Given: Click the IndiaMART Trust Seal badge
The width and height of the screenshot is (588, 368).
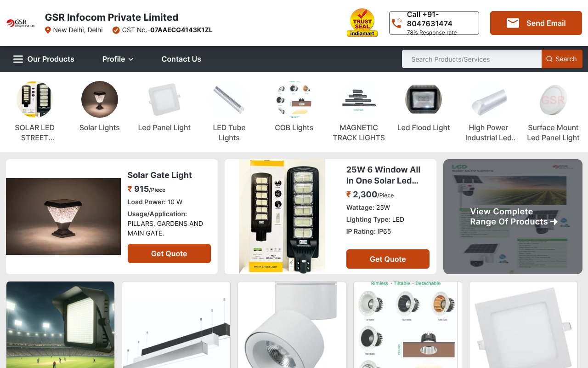Looking at the screenshot, I should (362, 23).
